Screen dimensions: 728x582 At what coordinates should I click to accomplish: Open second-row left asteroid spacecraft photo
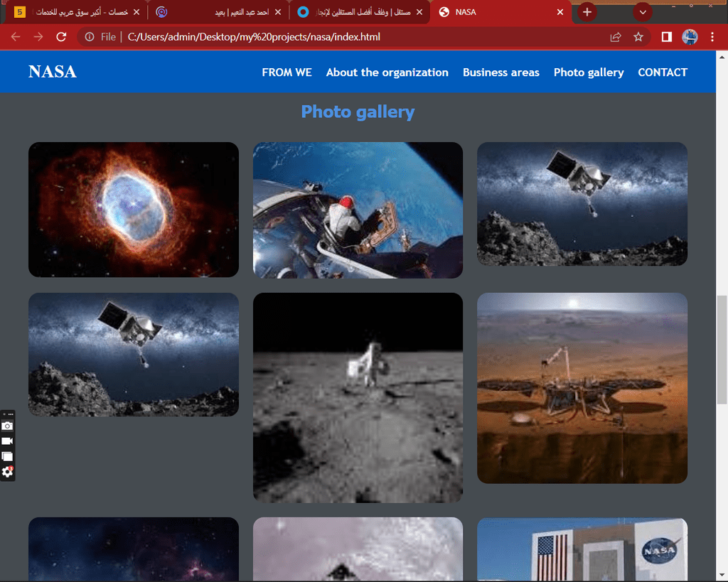[134, 355]
